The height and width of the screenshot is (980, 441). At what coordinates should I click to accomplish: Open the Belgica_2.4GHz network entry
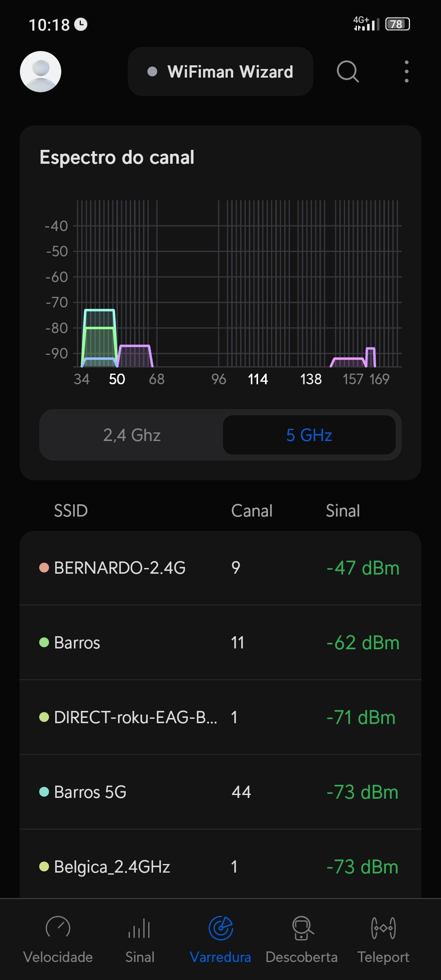point(220,866)
